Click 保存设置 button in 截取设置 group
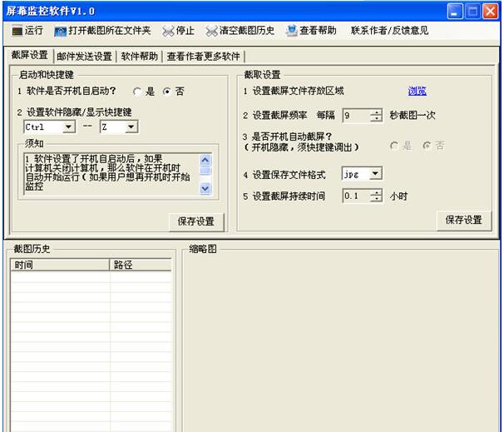Viewport: 504px width, 432px height. 463,220
